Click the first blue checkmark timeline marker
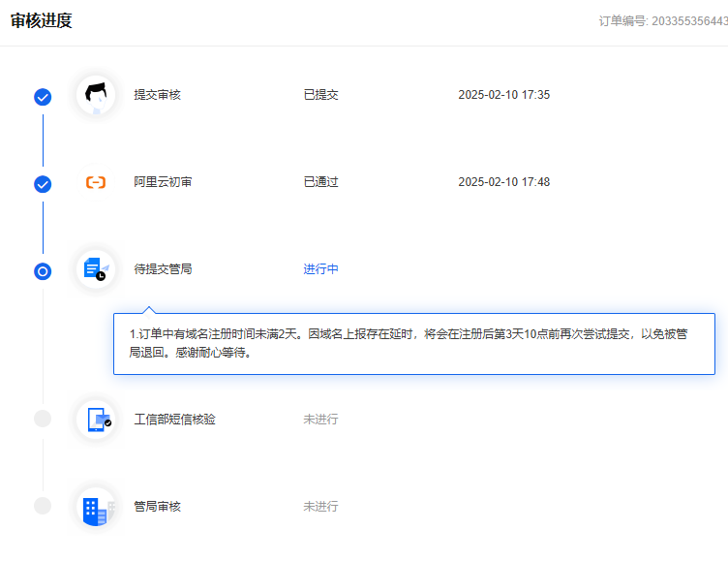The height and width of the screenshot is (561, 728). point(43,97)
